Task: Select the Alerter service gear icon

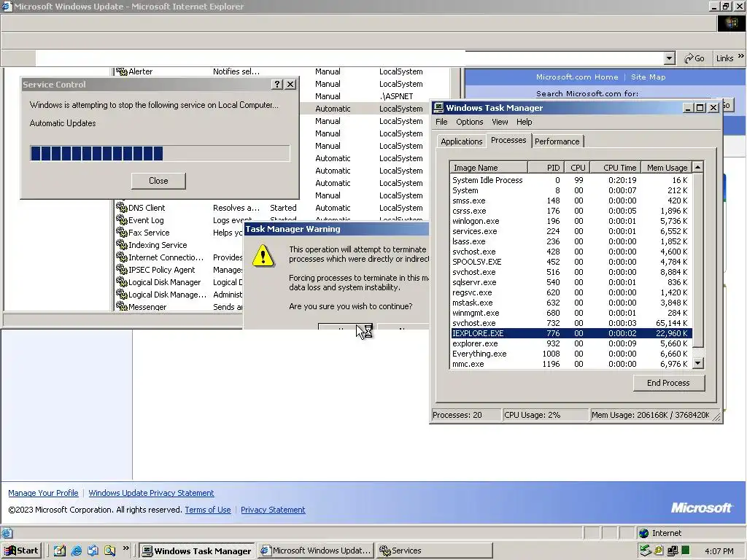Action: 122,71
